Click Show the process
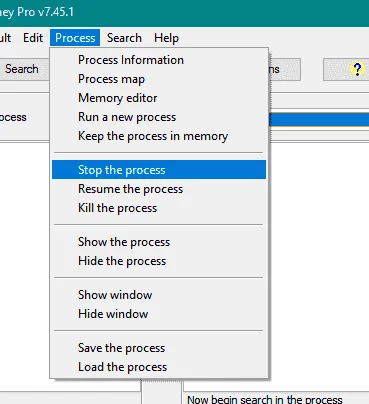The width and height of the screenshot is (369, 404). click(x=159, y=242)
